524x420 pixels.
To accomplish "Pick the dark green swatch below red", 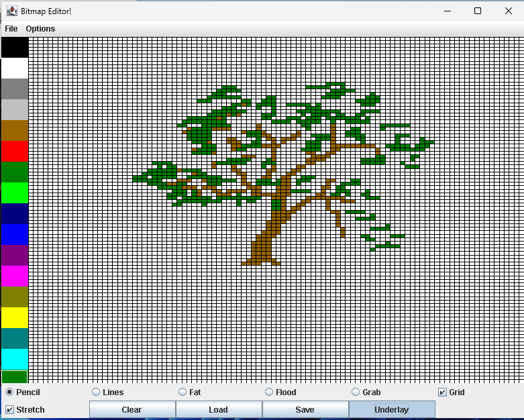I will click(x=15, y=172).
